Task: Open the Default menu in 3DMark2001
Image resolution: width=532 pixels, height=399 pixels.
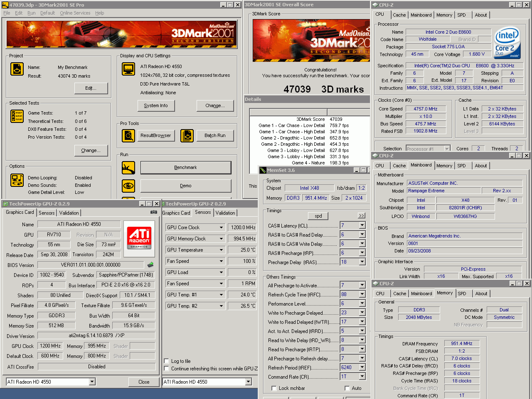Action: (x=47, y=13)
